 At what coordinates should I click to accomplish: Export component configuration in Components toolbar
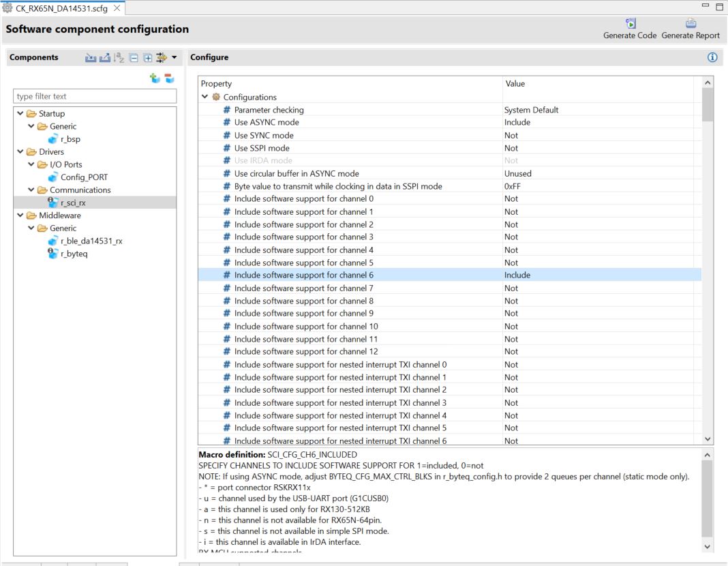105,57
